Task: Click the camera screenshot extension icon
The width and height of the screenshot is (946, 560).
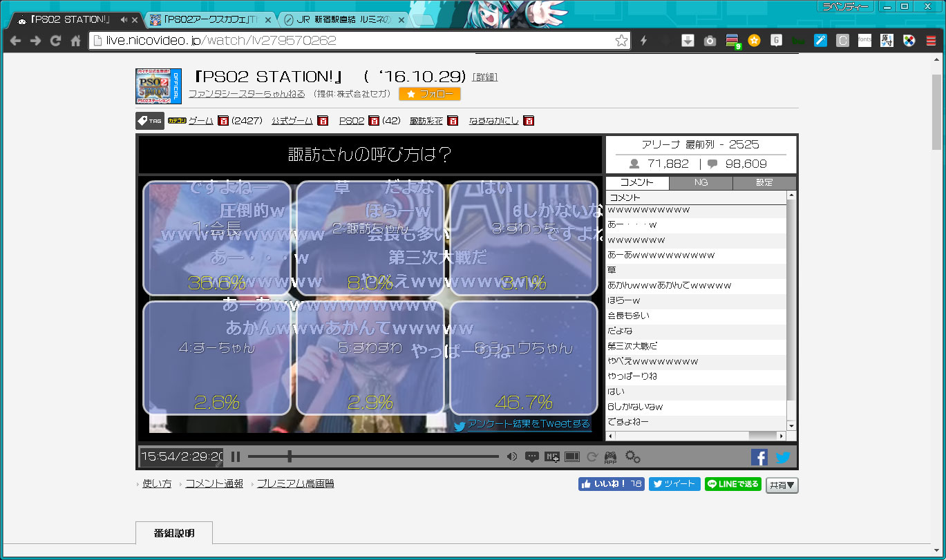Action: 710,41
